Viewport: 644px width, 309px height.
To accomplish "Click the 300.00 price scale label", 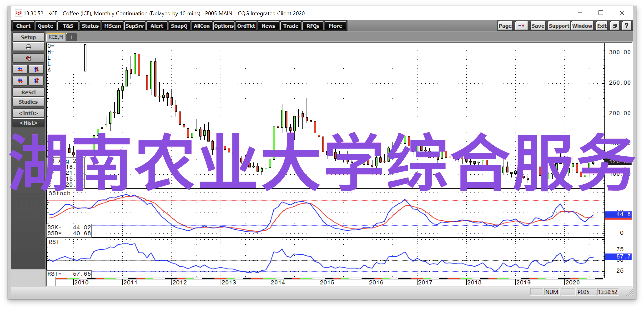I will tap(620, 52).
